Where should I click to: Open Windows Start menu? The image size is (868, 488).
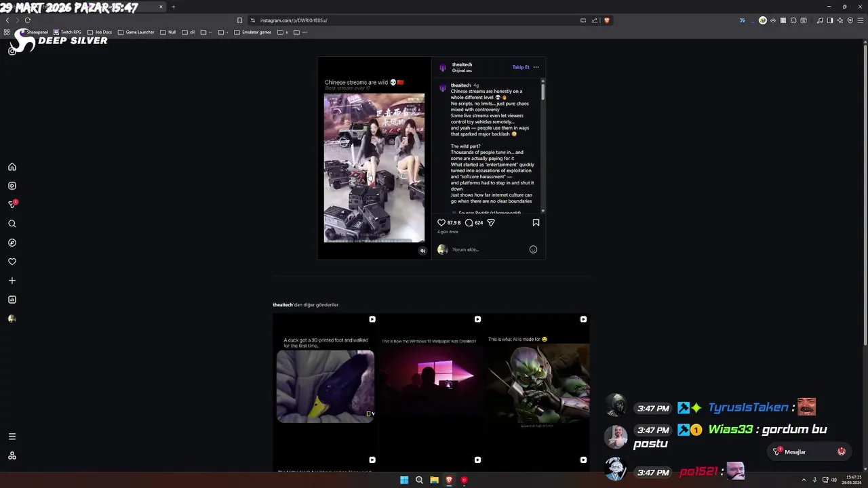click(x=404, y=480)
